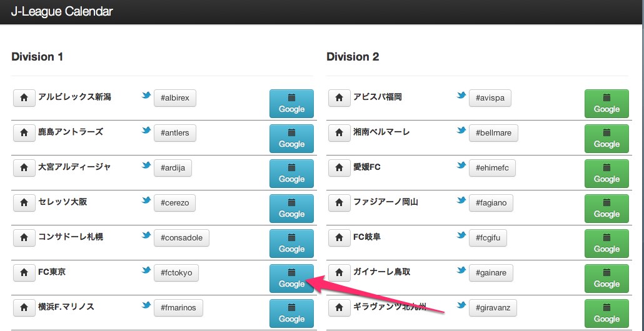Click Twitter bird icon beside #gainare
The image size is (644, 331).
461,269
